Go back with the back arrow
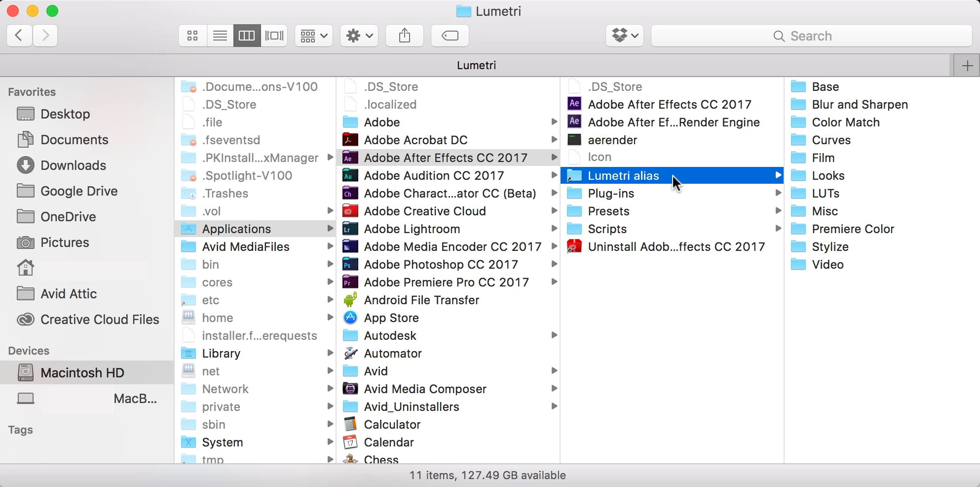 (x=19, y=36)
